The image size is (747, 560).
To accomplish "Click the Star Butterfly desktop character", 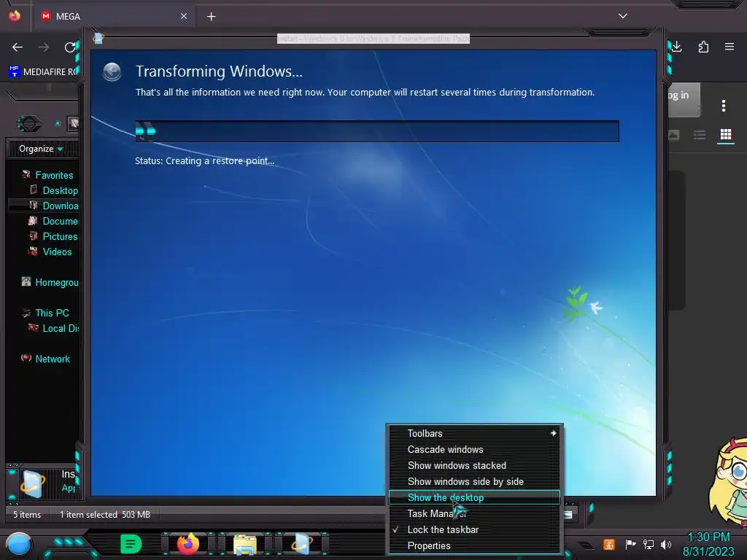I will pos(728,483).
